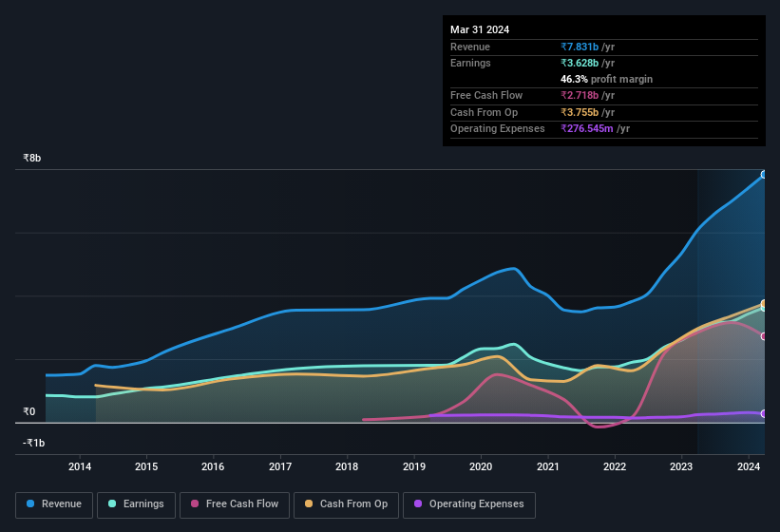The height and width of the screenshot is (532, 780).
Task: Click the 2023 x-axis label
Action: pos(681,466)
